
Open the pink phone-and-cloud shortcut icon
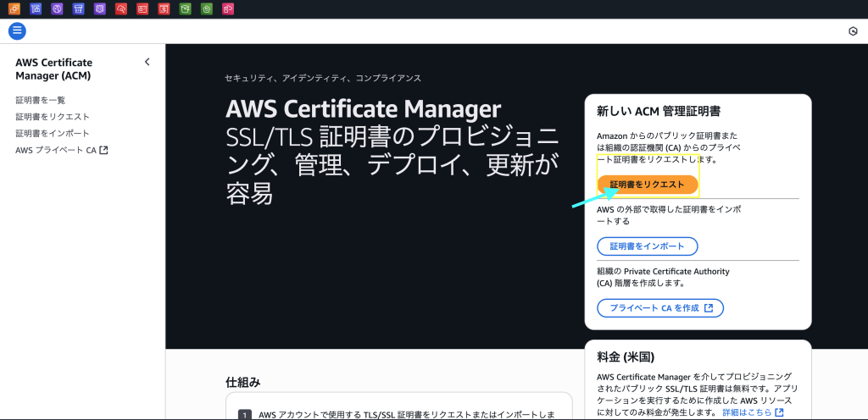(x=228, y=8)
